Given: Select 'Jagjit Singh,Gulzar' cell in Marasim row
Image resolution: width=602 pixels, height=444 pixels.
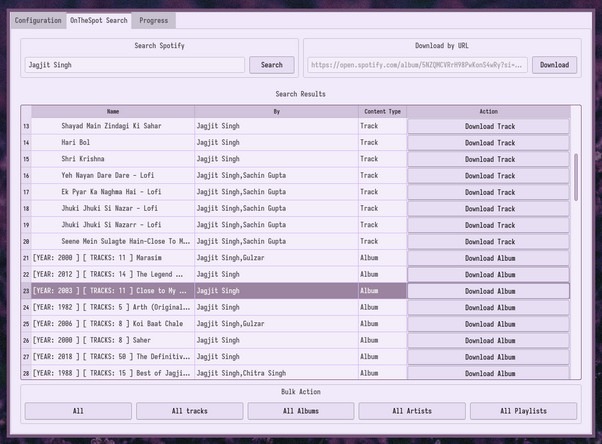Looking at the screenshot, I should click(x=276, y=258).
